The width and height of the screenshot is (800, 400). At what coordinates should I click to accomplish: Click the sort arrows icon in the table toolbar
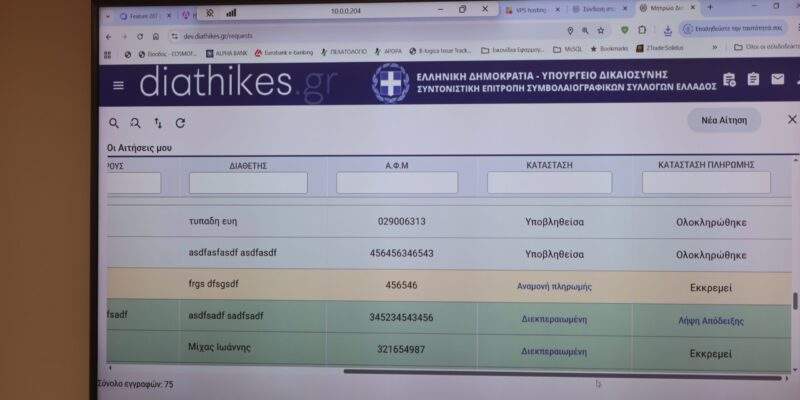pyautogui.click(x=158, y=123)
